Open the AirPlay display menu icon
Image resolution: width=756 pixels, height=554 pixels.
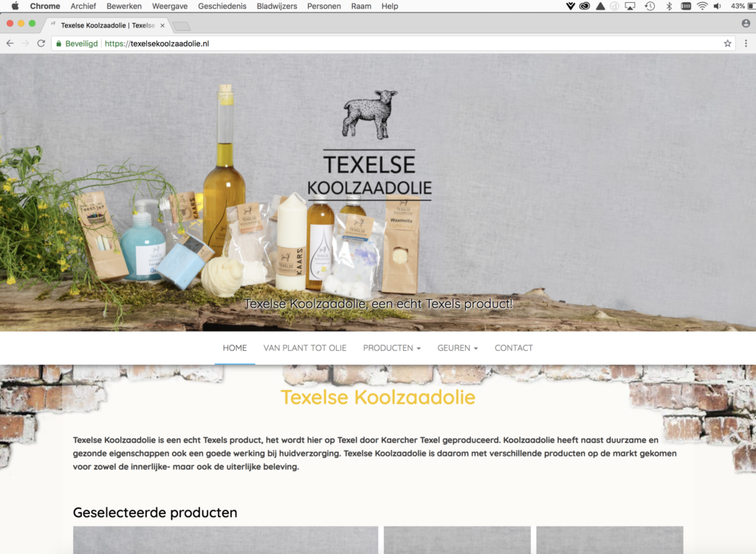click(x=630, y=6)
